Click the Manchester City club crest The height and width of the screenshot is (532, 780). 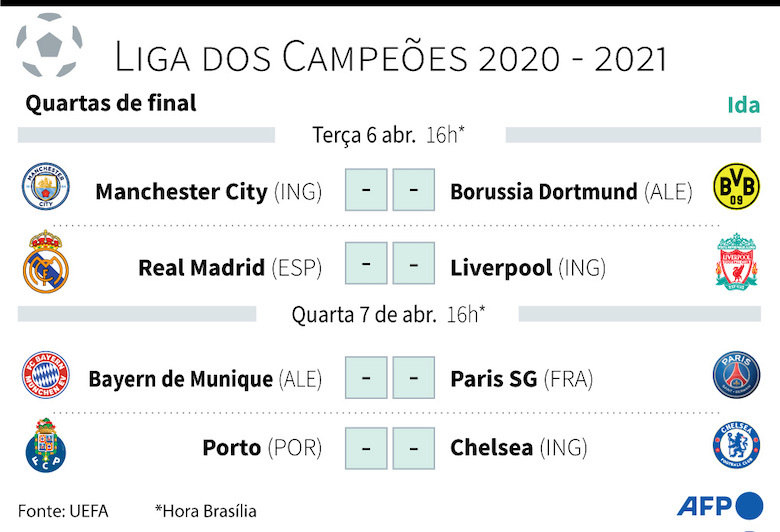coord(47,188)
